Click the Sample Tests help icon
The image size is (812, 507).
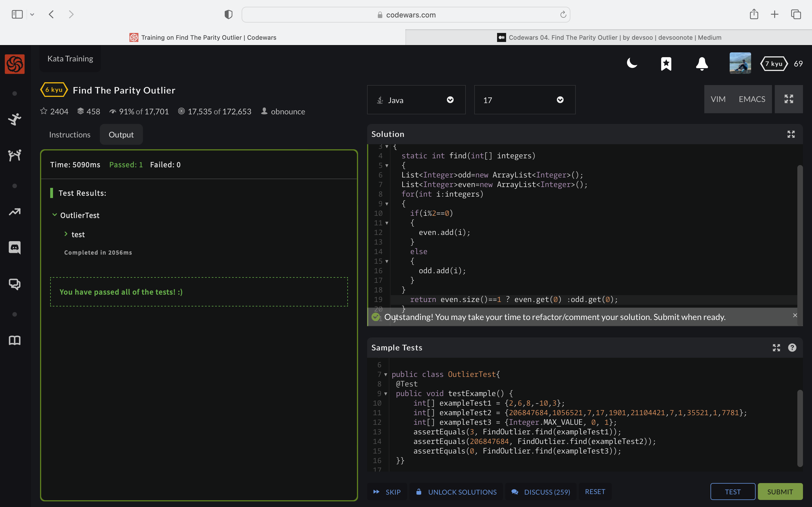click(x=792, y=348)
